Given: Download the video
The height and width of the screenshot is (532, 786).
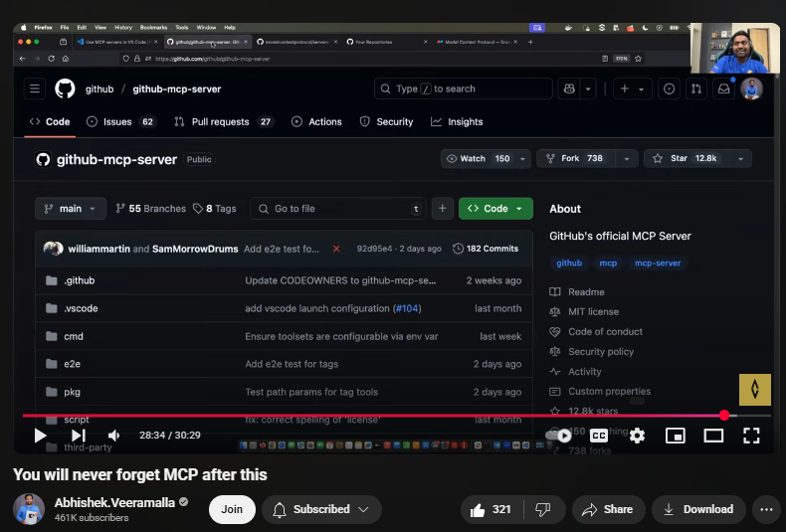Looking at the screenshot, I should point(698,509).
